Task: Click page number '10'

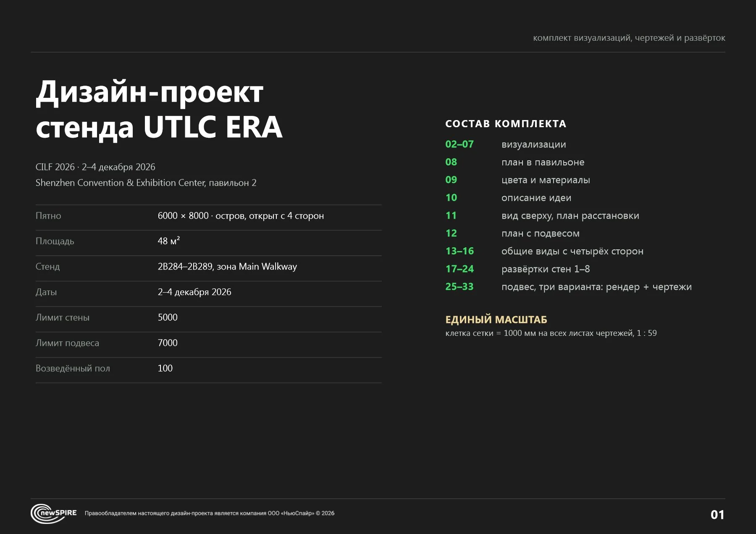Action: [x=451, y=198]
